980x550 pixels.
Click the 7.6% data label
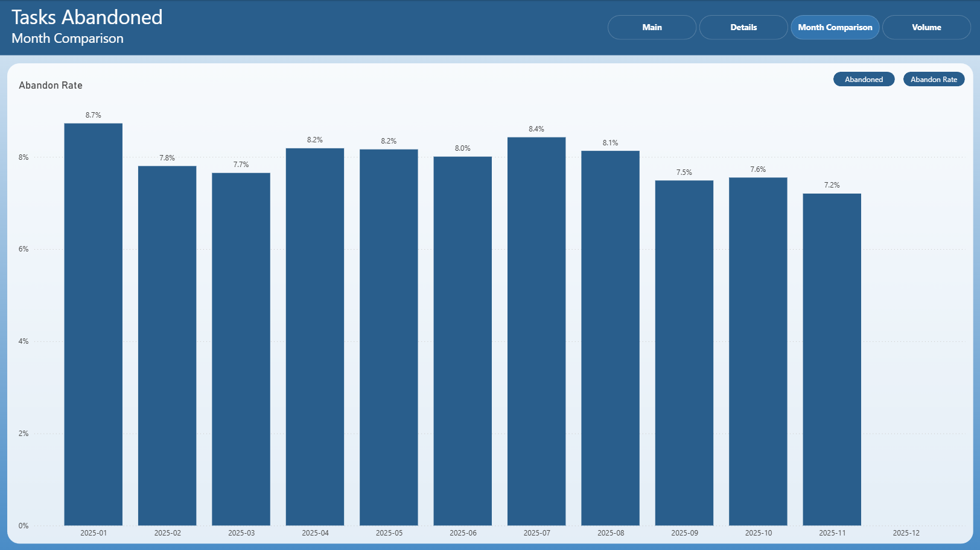(758, 169)
